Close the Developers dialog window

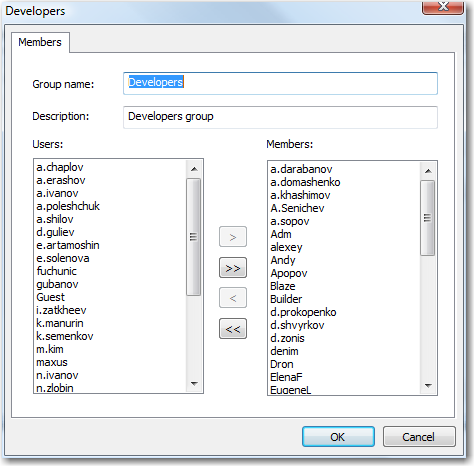[x=443, y=7]
